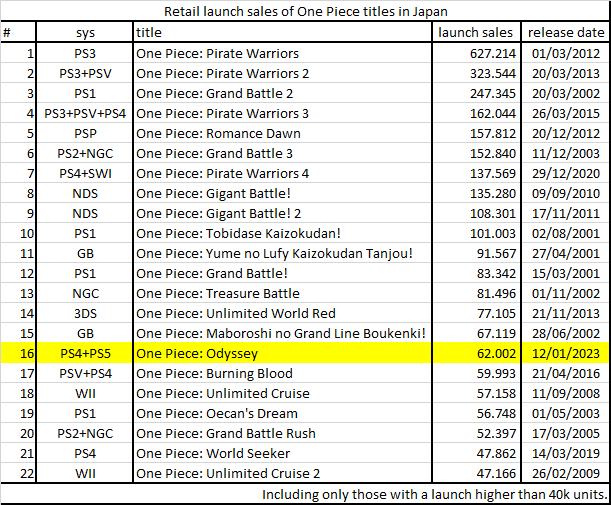Select the 26/02/2009 release date
The height and width of the screenshot is (505, 611).
566,473
